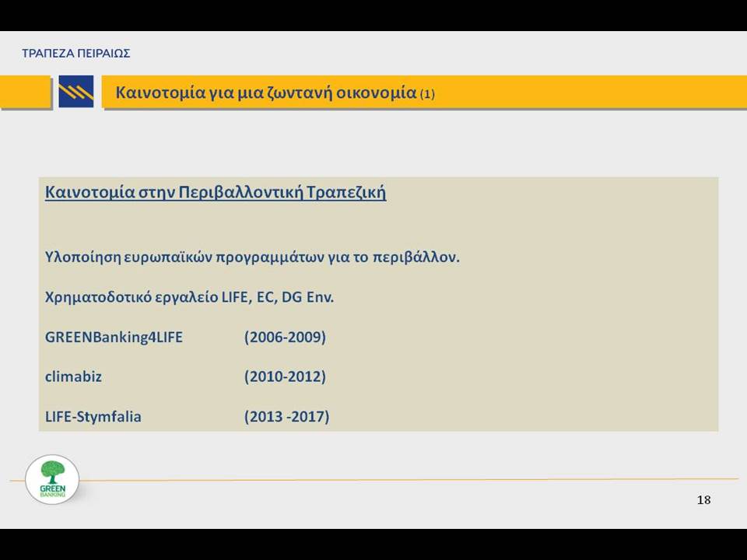Image resolution: width=747 pixels, height=560 pixels.
Task: Click the (2006-2009) date range
Action: click(285, 337)
